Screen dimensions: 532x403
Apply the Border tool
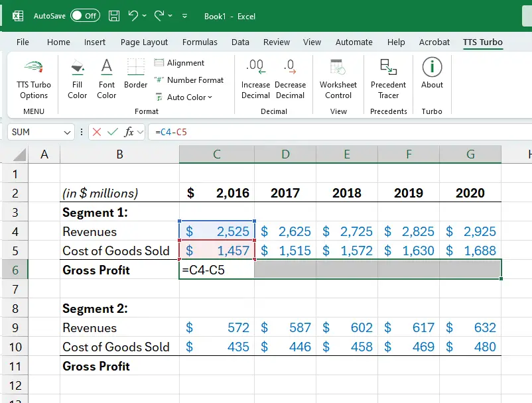[135, 79]
